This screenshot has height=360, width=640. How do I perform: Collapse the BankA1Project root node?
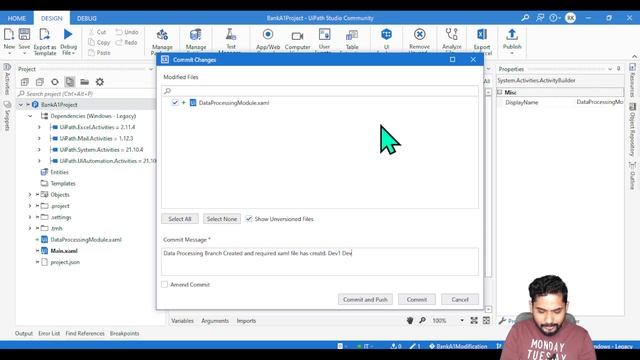click(20, 105)
